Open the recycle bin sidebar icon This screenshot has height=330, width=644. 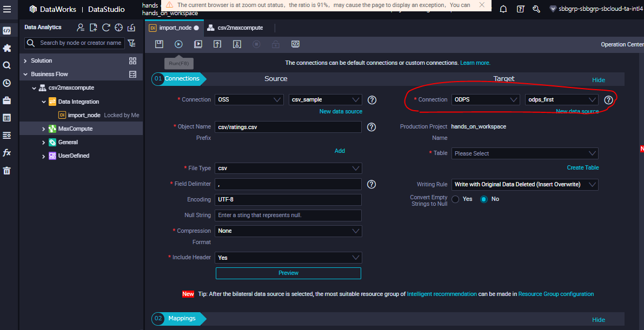click(6, 171)
